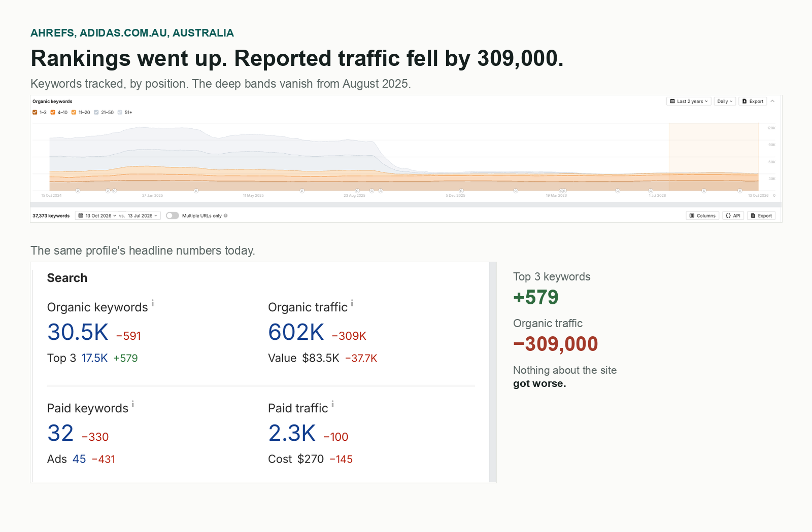Click the curly braces icon in API button
The height and width of the screenshot is (532, 812).
728,216
